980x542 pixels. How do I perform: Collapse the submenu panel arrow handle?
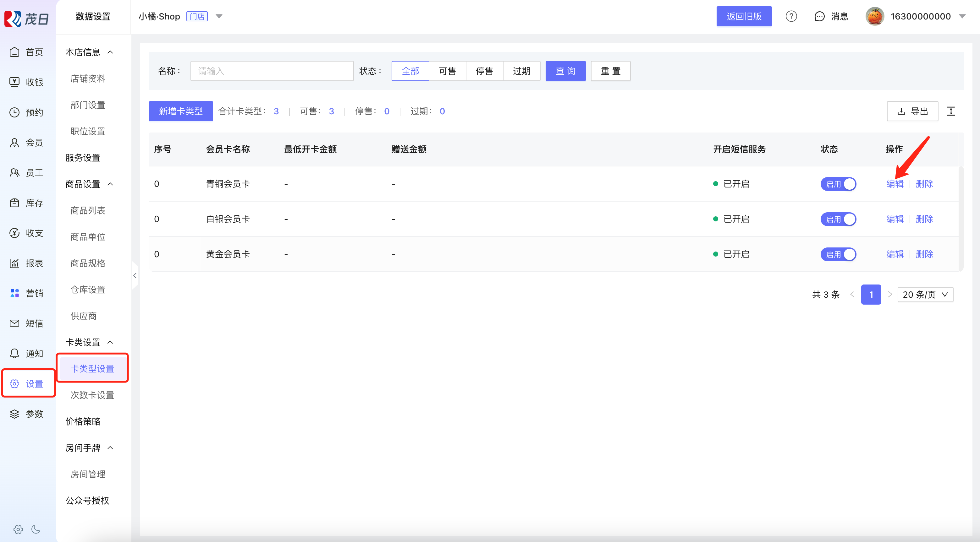[135, 275]
